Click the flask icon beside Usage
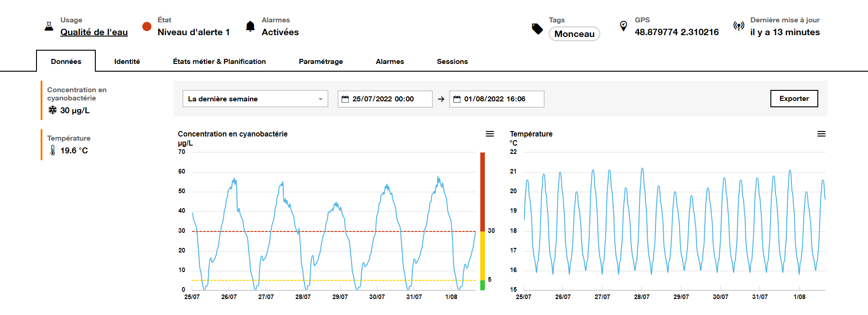The image size is (868, 315). [x=49, y=26]
